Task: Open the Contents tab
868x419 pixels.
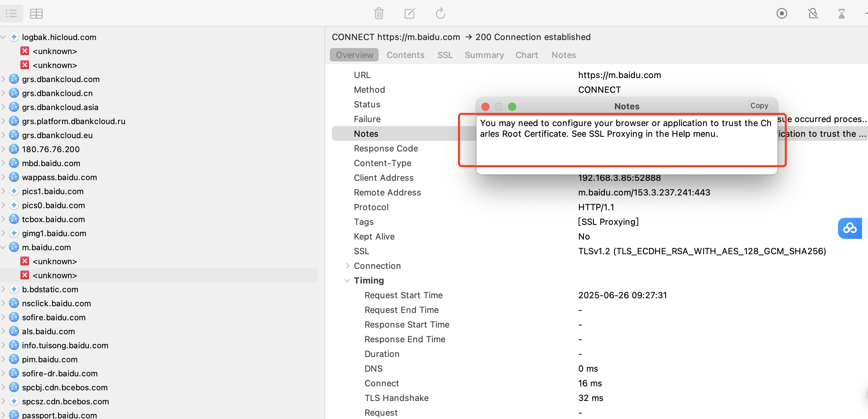Action: [405, 55]
